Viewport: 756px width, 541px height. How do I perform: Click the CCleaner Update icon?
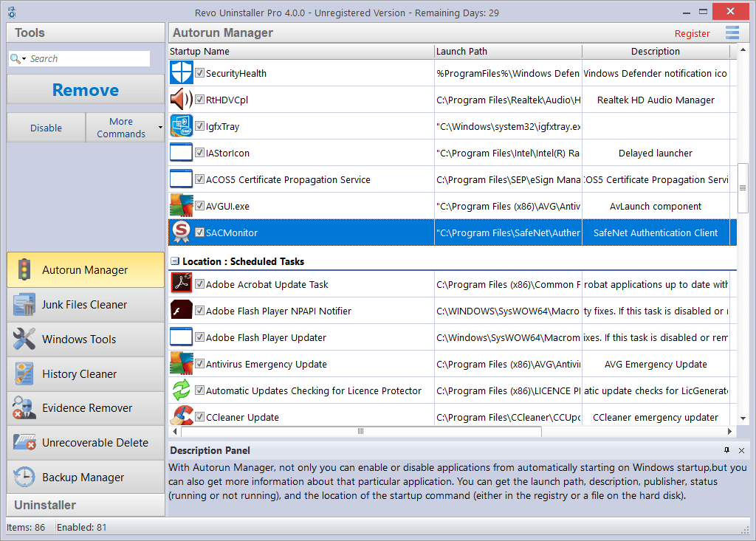(x=182, y=416)
